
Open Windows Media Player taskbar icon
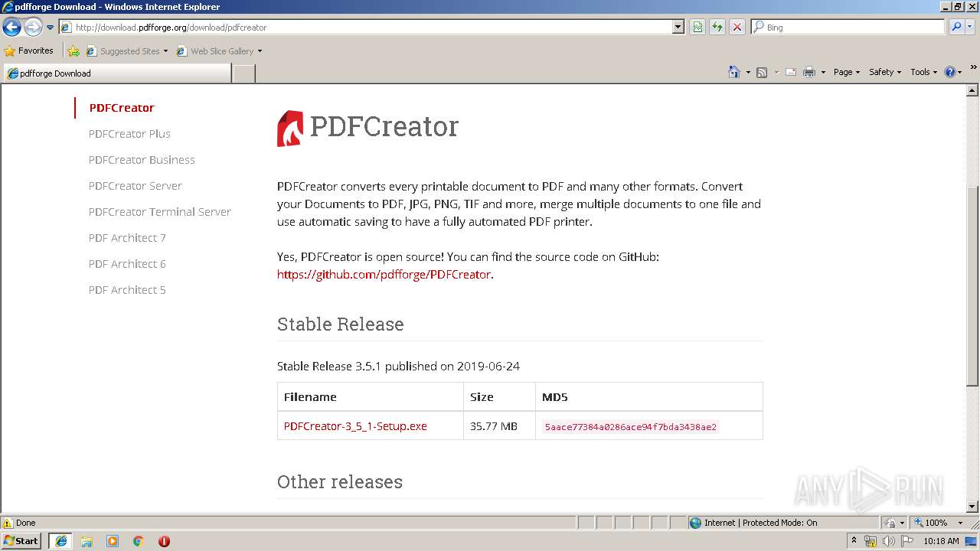(x=113, y=541)
